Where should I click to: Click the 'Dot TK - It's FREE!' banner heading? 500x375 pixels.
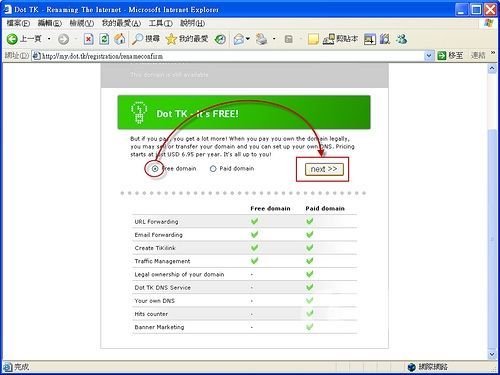point(198,114)
